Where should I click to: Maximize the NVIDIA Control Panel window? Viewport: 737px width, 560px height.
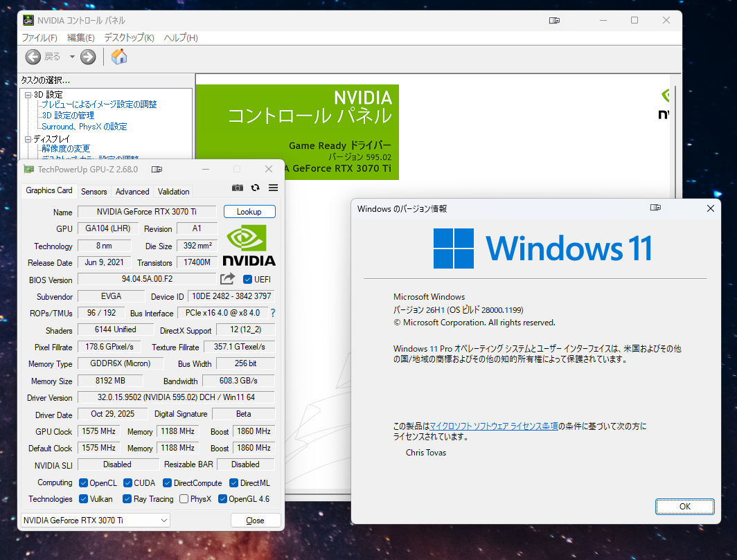coord(634,20)
